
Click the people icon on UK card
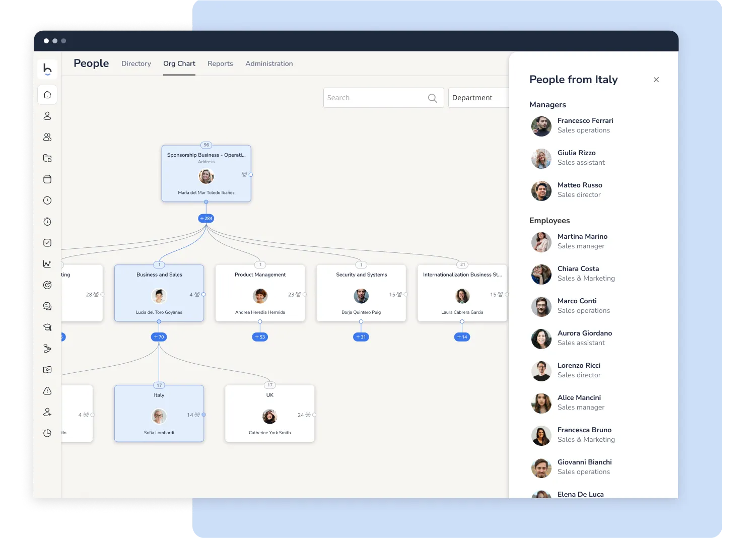click(x=308, y=415)
